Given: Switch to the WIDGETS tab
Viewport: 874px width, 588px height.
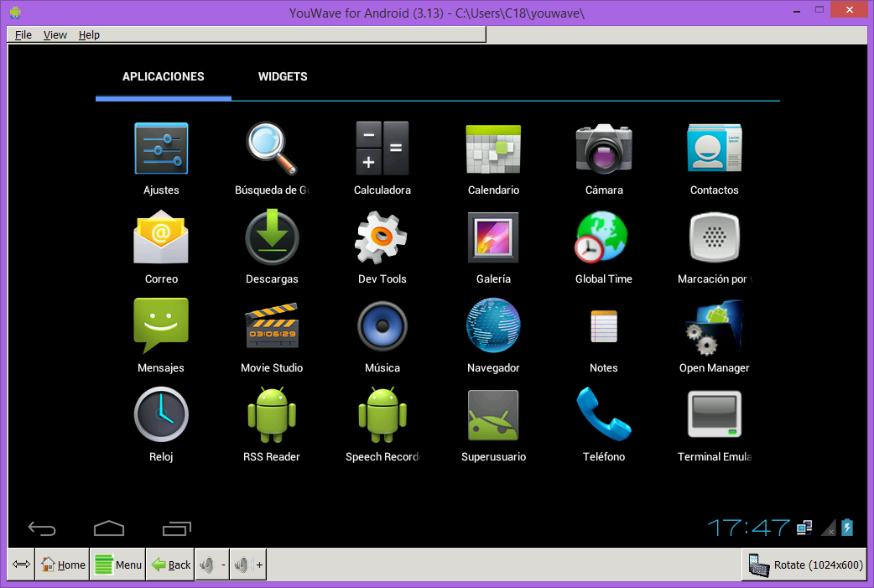Looking at the screenshot, I should click(283, 76).
